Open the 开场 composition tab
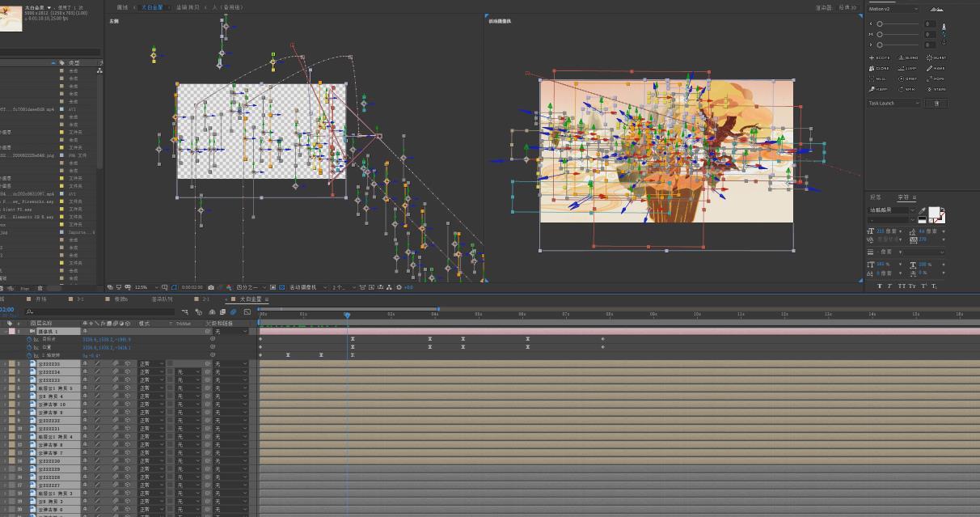Viewport: 980px width, 517px height. (x=40, y=299)
